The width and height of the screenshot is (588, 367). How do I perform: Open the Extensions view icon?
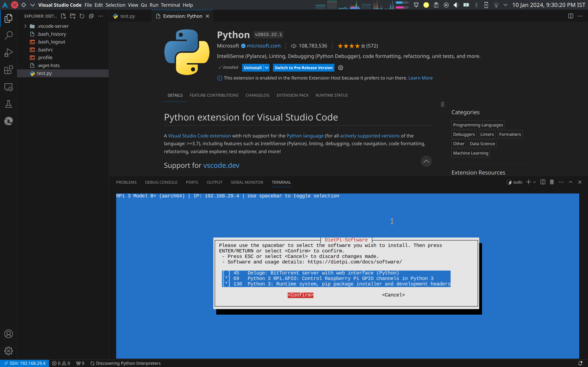(9, 70)
